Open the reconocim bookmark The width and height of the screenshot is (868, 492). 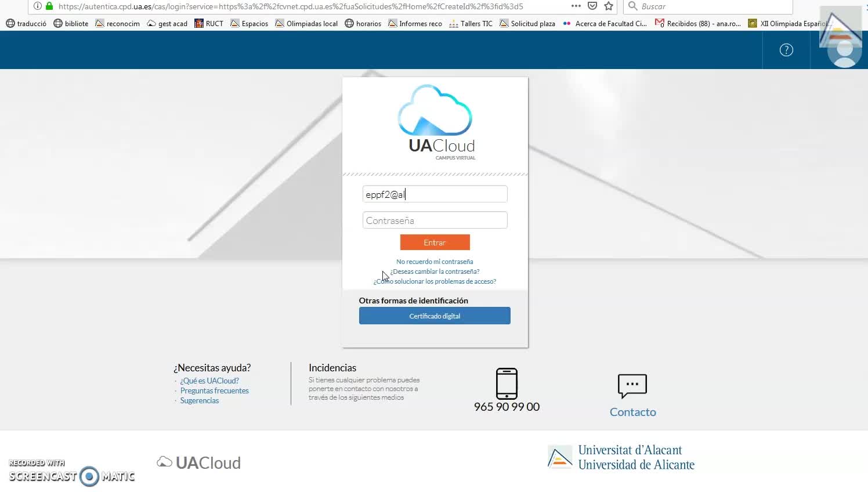117,24
